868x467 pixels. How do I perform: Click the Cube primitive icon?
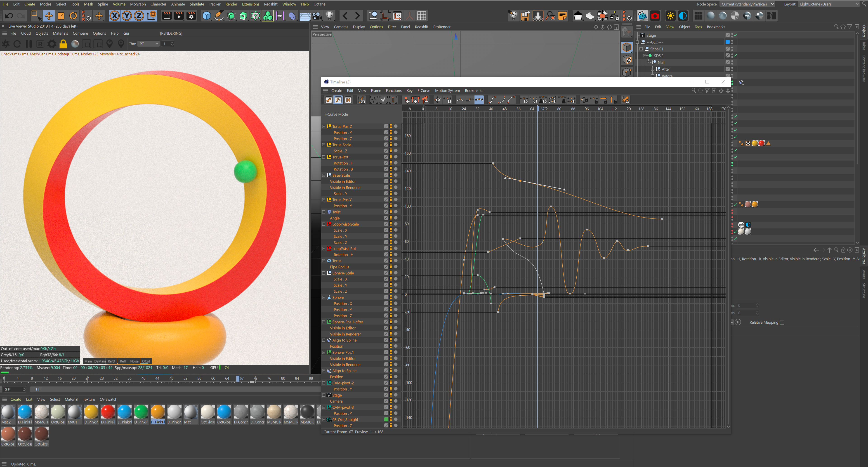click(x=206, y=16)
